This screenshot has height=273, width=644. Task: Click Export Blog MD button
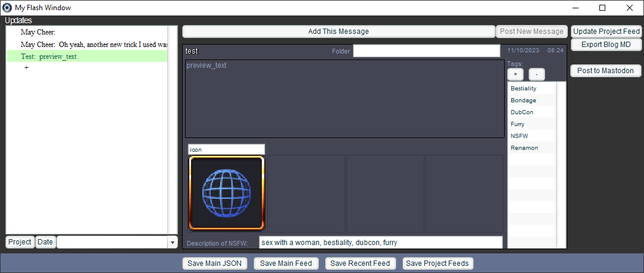(606, 45)
